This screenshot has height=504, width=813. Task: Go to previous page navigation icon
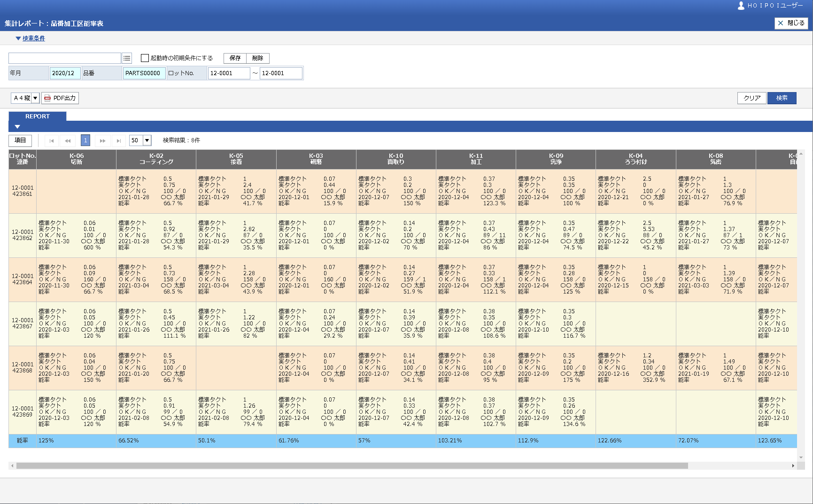point(68,140)
